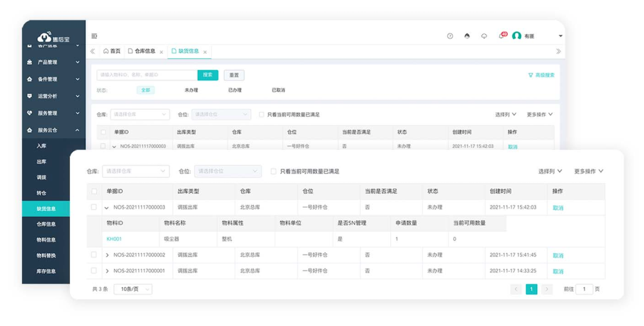Click the sidebar collapse hamburger icon

(x=94, y=36)
